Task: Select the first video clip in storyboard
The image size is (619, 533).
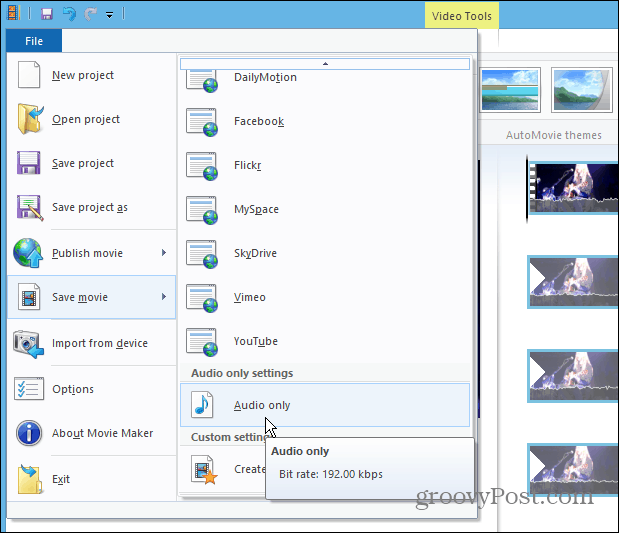Action: 573,189
